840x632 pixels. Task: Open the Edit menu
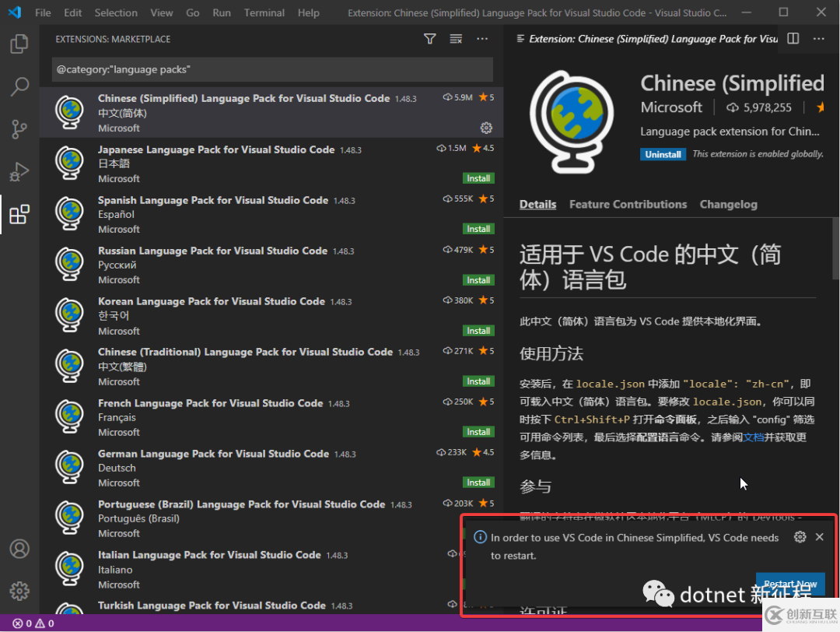[x=73, y=12]
